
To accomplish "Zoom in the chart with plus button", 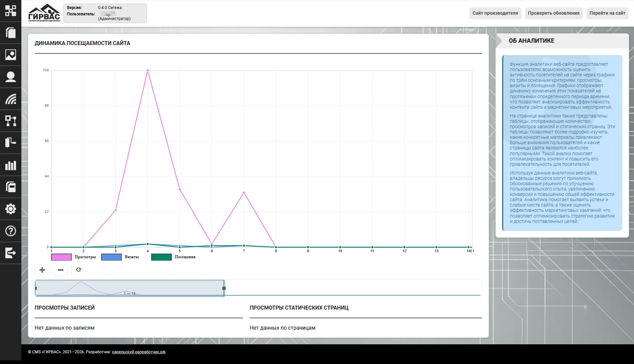I will click(42, 270).
